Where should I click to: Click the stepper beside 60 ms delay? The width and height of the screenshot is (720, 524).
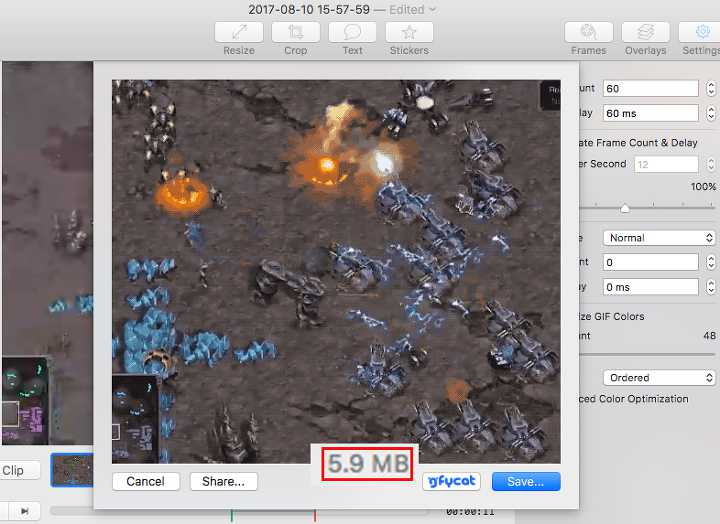(x=711, y=113)
